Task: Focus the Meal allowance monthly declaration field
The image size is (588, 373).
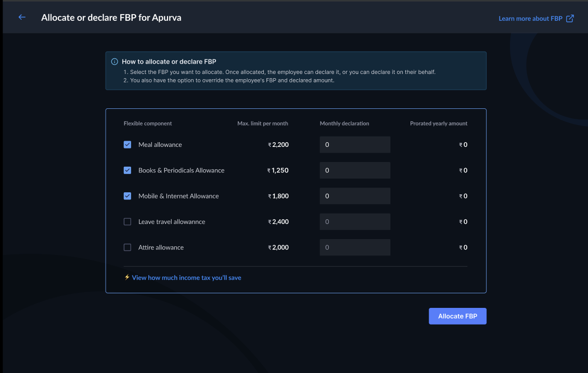Action: click(355, 144)
